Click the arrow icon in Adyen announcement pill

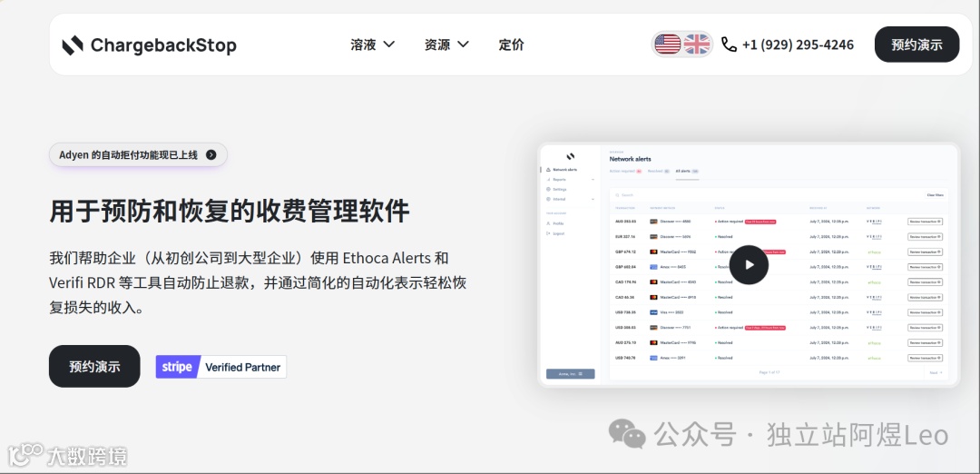(x=211, y=155)
